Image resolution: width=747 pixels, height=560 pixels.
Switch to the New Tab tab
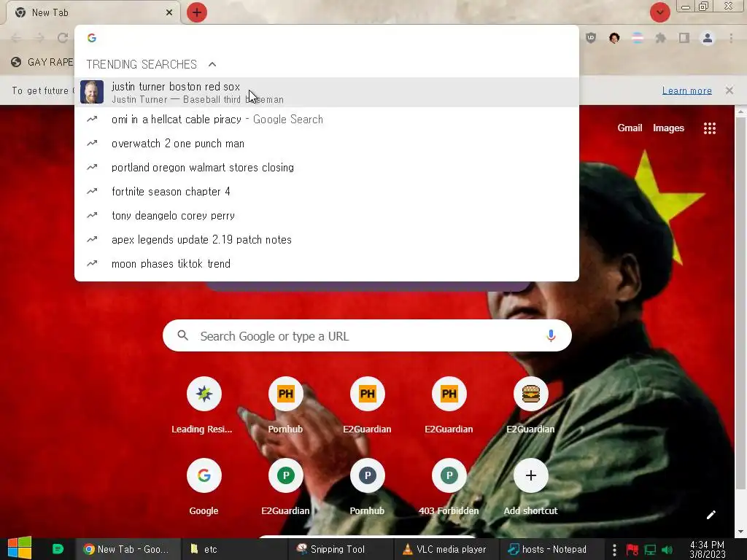(93, 12)
